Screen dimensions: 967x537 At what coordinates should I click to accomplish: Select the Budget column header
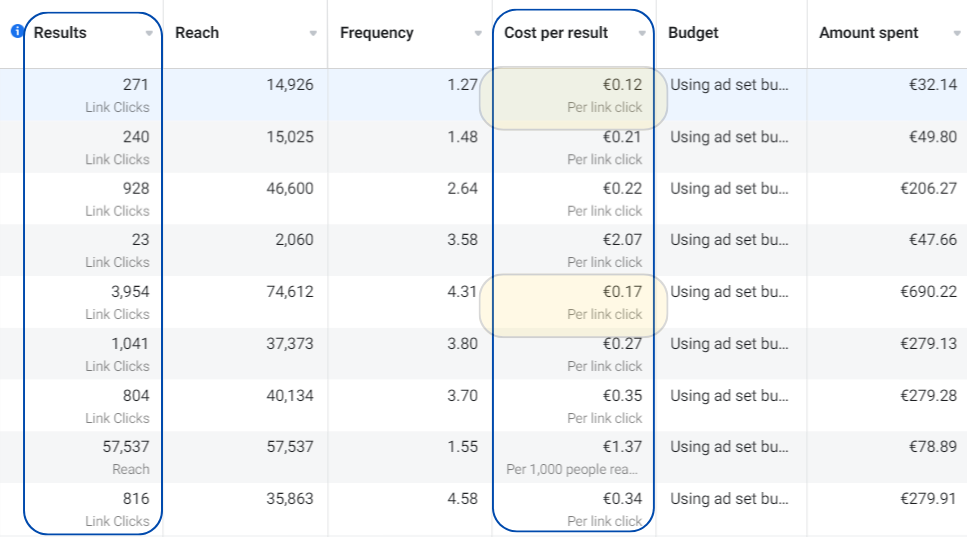[693, 33]
